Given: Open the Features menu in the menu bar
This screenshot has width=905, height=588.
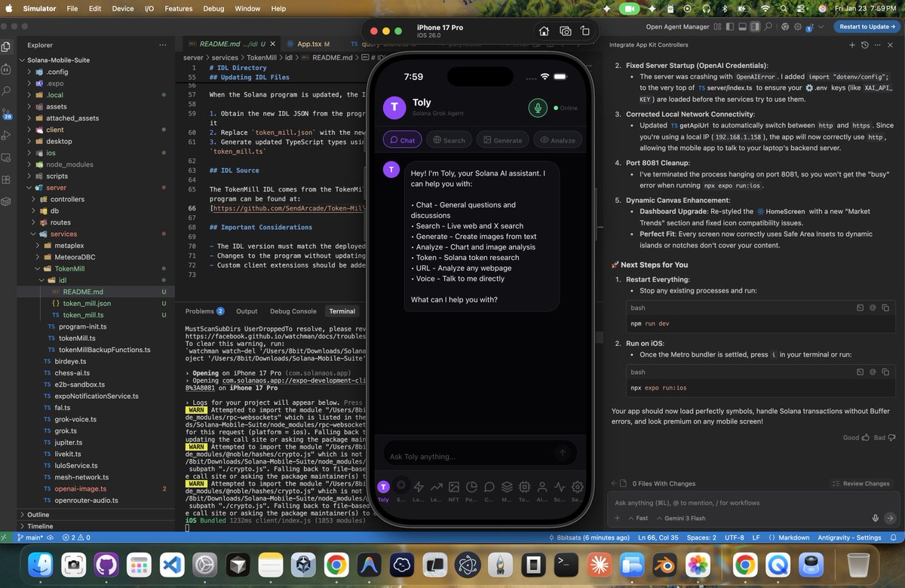Looking at the screenshot, I should tap(178, 8).
